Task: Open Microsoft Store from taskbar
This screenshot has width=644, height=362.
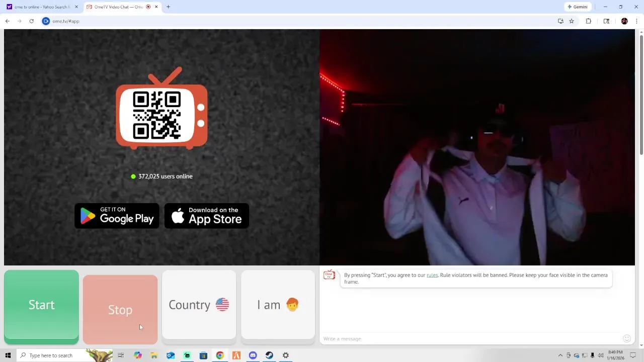Action: [x=203, y=355]
